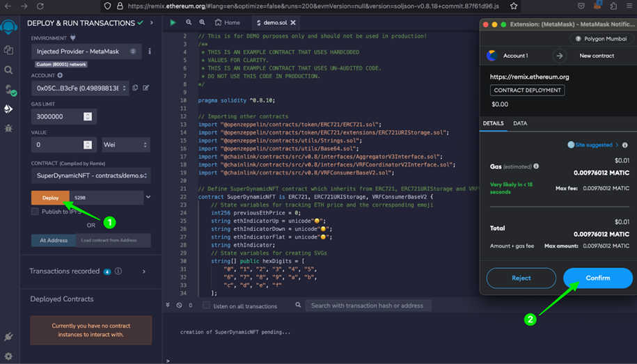Open the Environment provider dropdown
The image size is (637, 364).
click(86, 52)
